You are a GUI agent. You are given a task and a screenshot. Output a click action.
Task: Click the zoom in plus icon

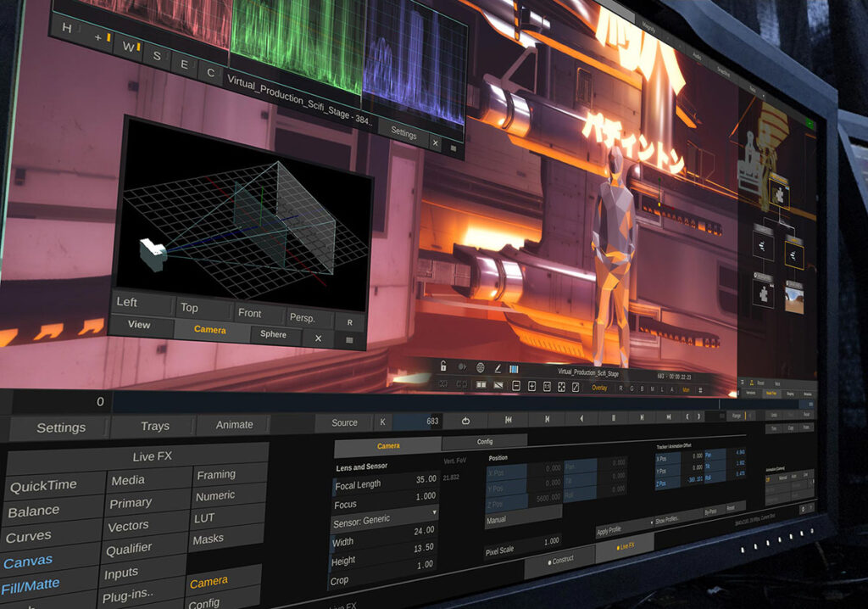[531, 386]
